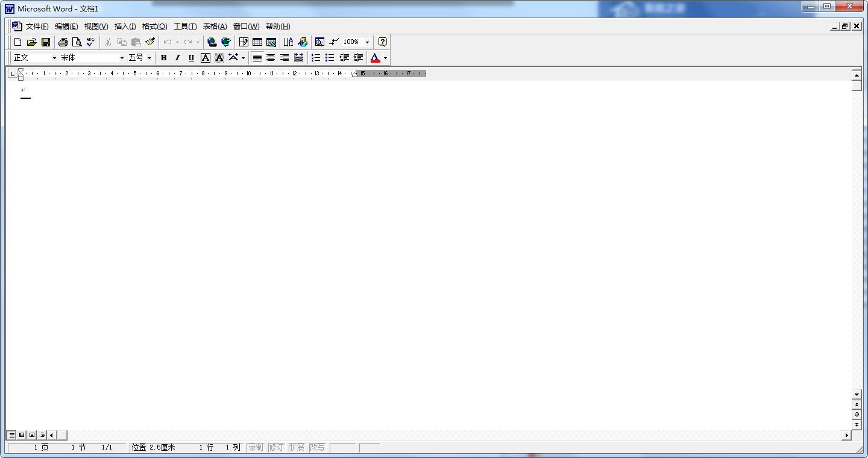868x458 pixels.
Task: Open the Drawing toolbar icon
Action: tap(303, 42)
